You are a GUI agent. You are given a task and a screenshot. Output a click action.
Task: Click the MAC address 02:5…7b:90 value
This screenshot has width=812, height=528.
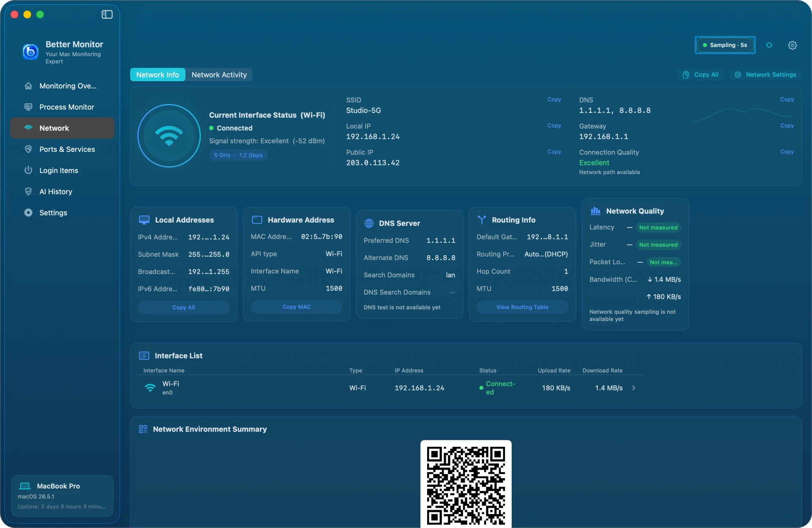tap(321, 237)
